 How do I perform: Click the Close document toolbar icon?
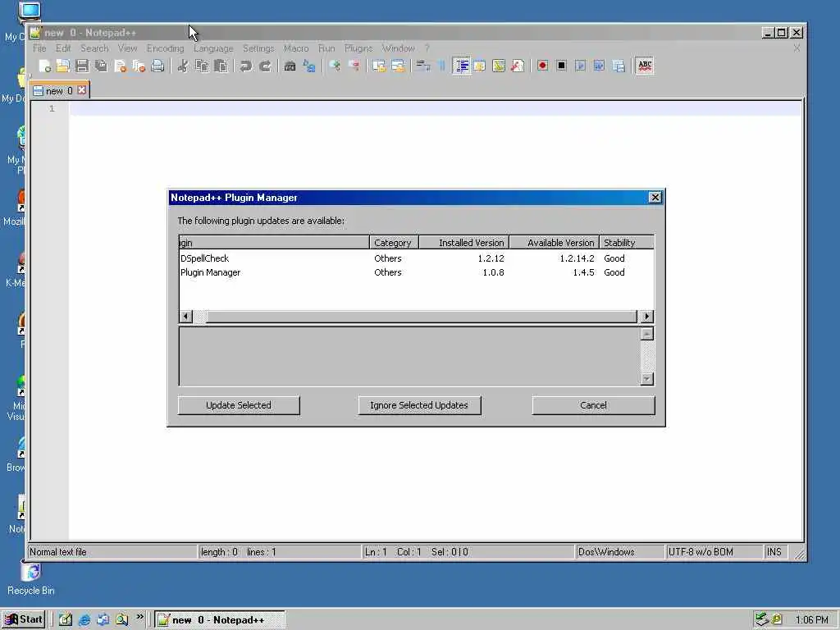click(120, 66)
